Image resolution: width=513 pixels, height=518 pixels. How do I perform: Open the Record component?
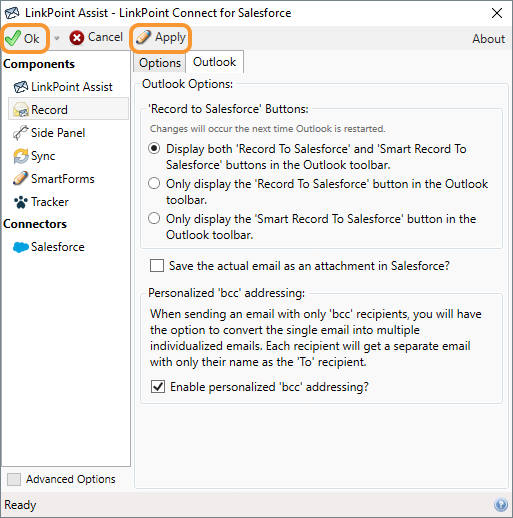(x=68, y=109)
